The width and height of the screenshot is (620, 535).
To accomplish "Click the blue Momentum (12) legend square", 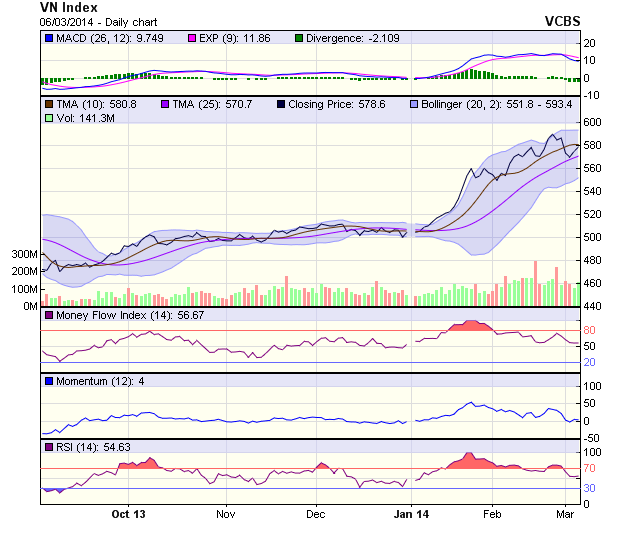I will point(48,381).
